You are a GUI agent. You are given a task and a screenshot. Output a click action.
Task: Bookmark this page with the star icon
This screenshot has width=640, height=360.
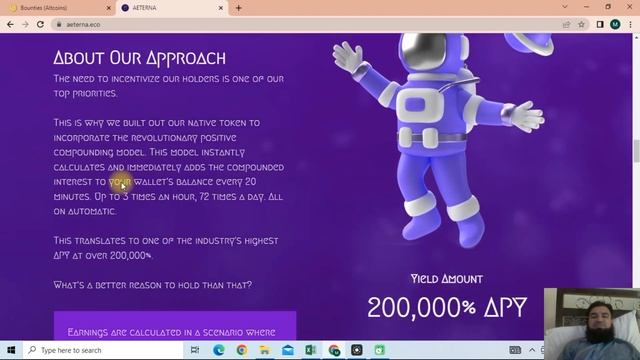pyautogui.click(x=581, y=24)
